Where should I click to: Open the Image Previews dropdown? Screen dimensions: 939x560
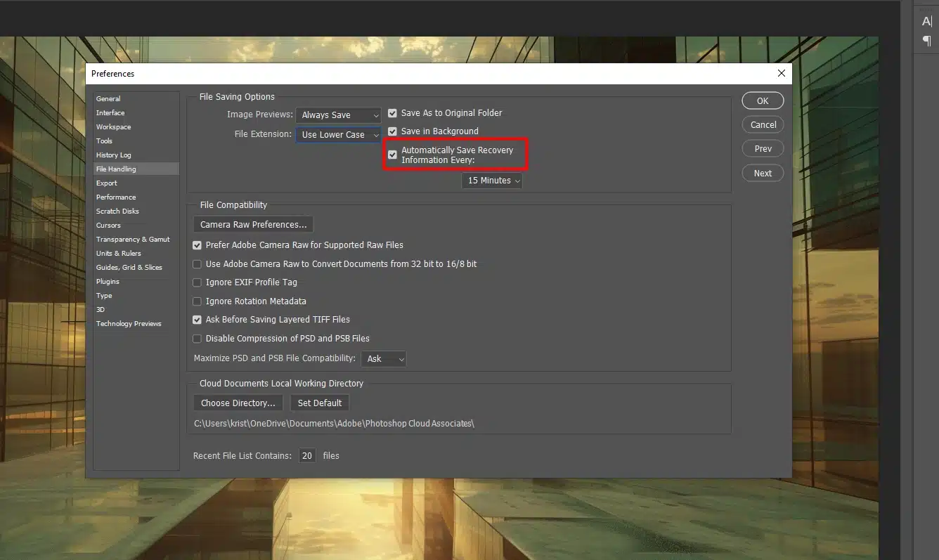pos(338,115)
